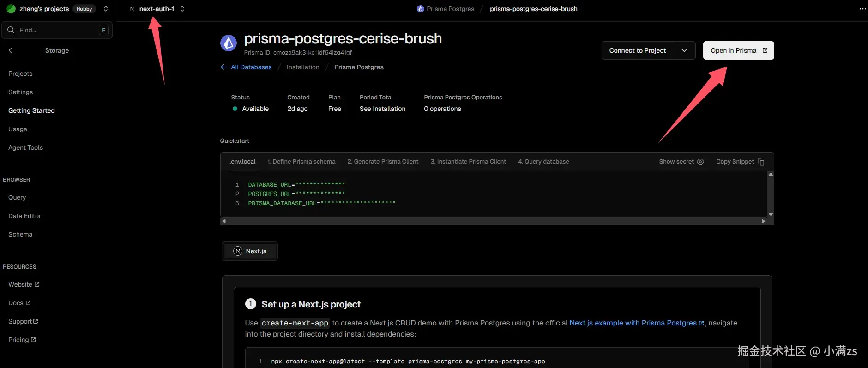The image size is (868, 368).
Task: Open the Data Editor
Action: (x=24, y=216)
